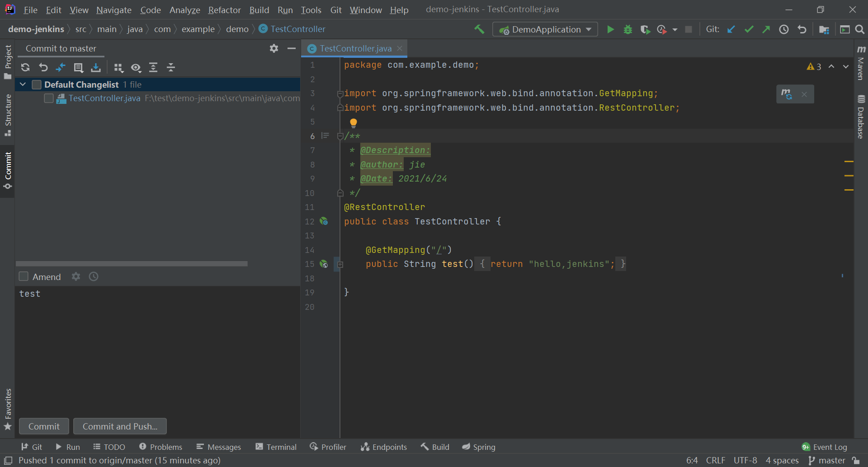Show Git history clock icon
The image size is (868, 467).
[784, 29]
